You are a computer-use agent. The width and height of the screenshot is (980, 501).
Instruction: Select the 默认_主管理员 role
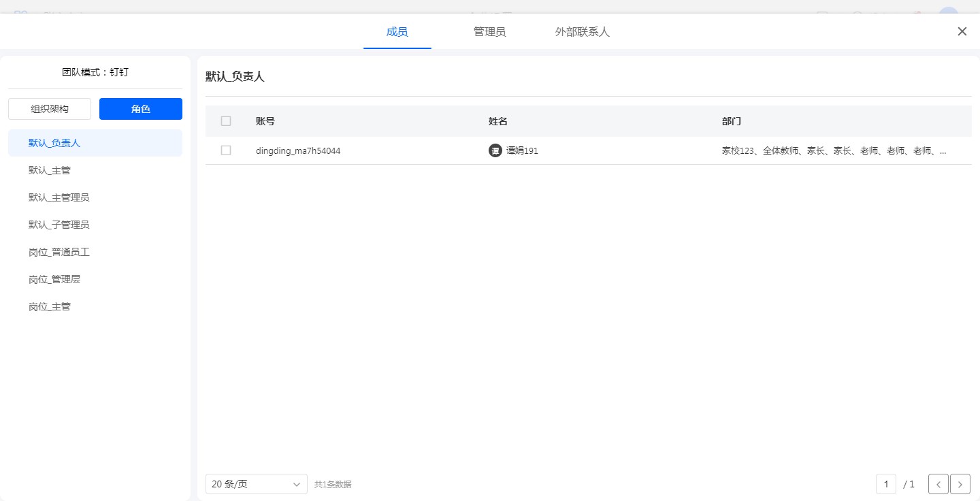(x=59, y=197)
